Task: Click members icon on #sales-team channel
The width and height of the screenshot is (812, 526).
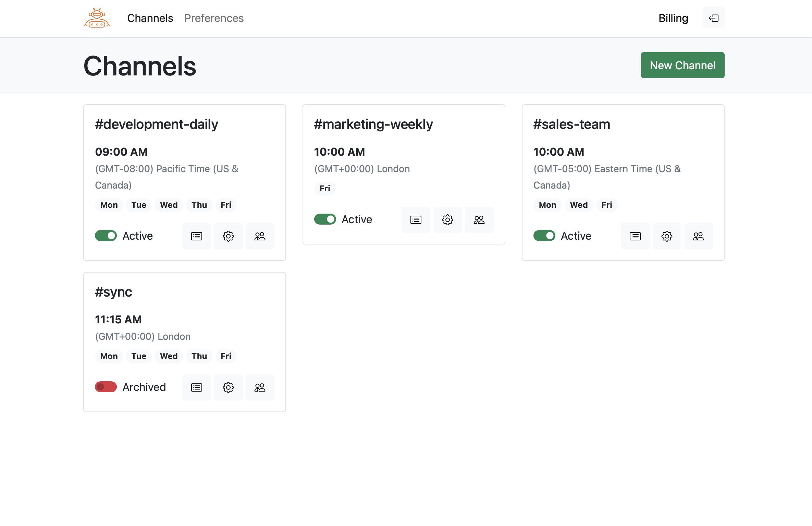Action: (698, 236)
